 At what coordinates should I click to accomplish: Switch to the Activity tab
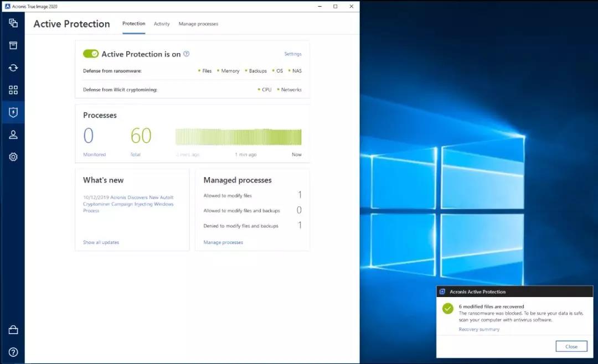coord(162,24)
